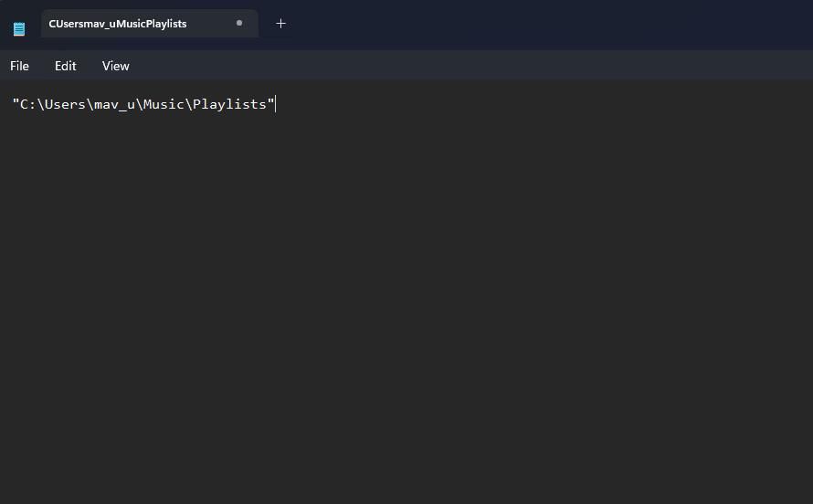The width and height of the screenshot is (813, 504).
Task: Click the word Users in the path
Action: pyautogui.click(x=65, y=104)
